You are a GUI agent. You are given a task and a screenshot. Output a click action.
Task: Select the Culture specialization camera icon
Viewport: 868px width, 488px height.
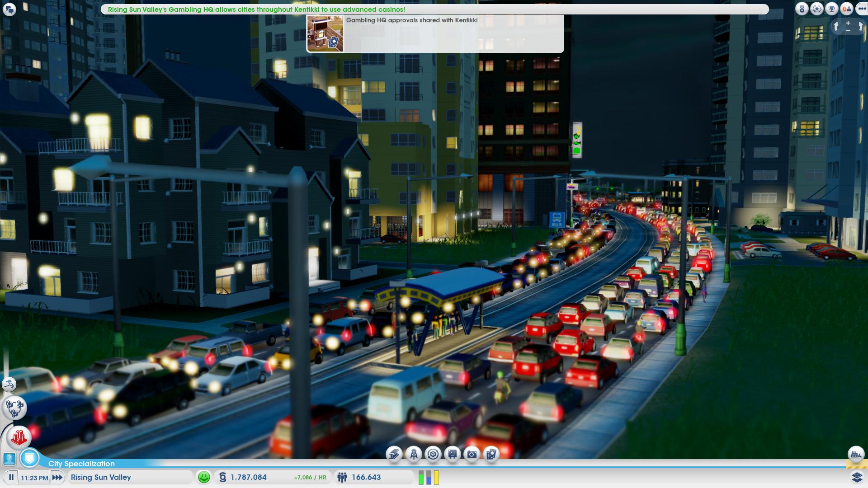coord(472,454)
